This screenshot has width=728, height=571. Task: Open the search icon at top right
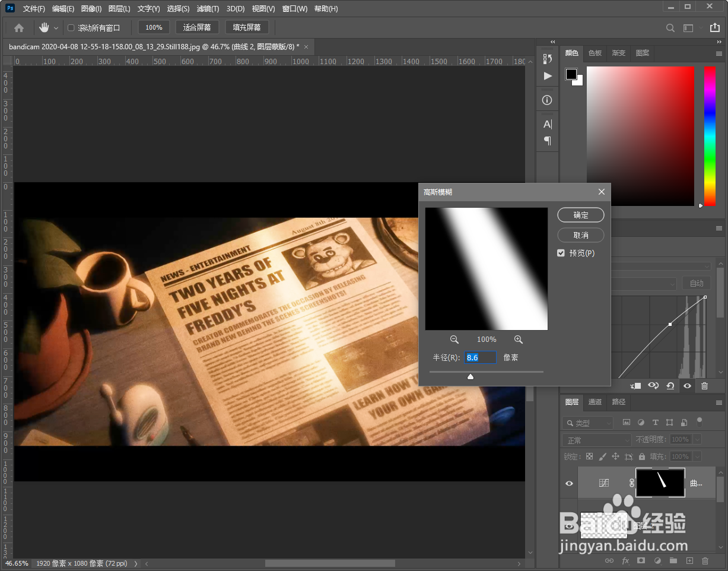[670, 28]
